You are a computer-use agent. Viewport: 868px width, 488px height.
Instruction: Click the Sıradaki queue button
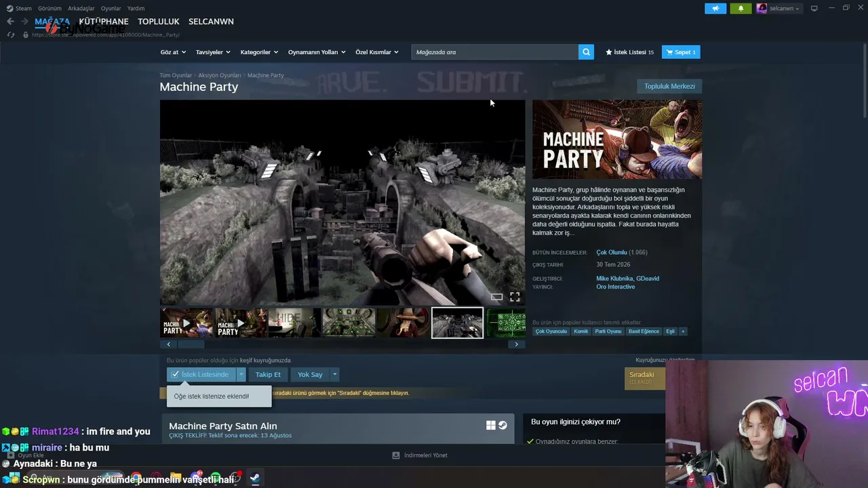coord(645,378)
